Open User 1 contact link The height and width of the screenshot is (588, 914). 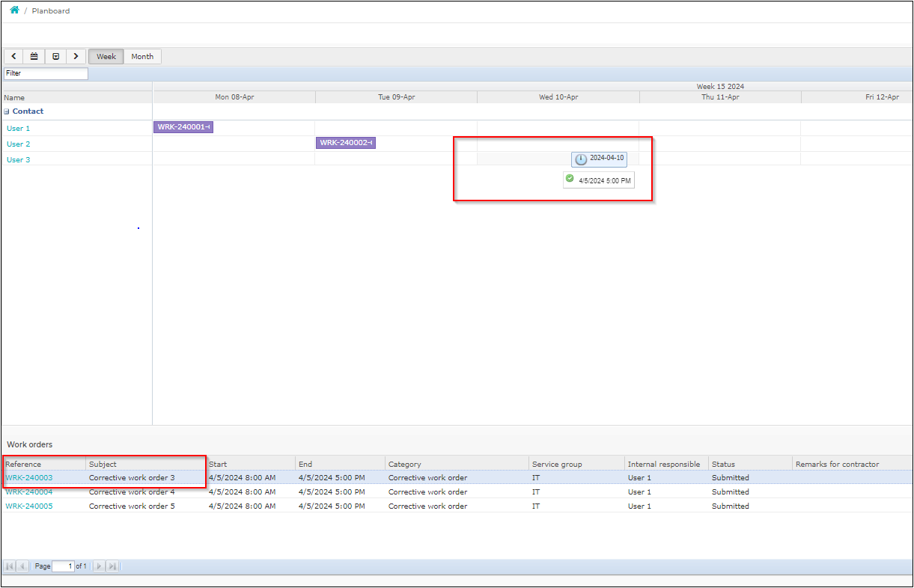click(x=19, y=129)
